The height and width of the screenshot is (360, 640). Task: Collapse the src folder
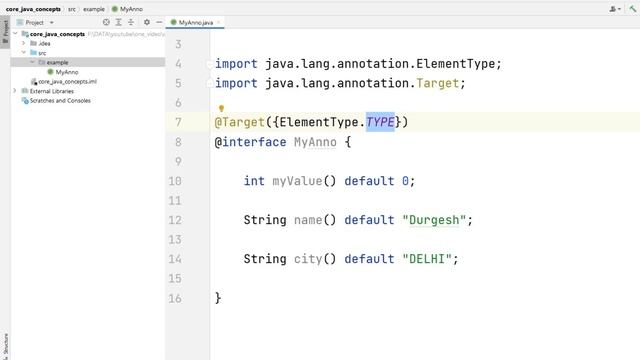click(24, 52)
